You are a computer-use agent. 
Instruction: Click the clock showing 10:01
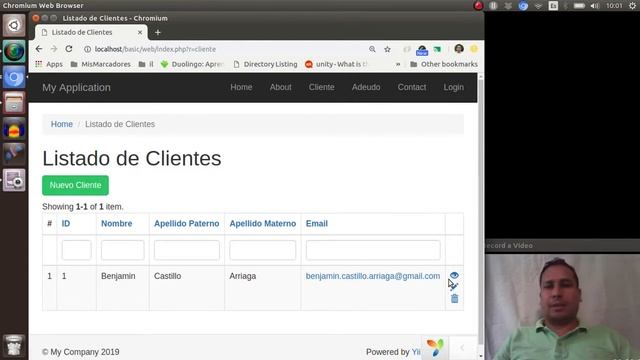[x=614, y=6]
